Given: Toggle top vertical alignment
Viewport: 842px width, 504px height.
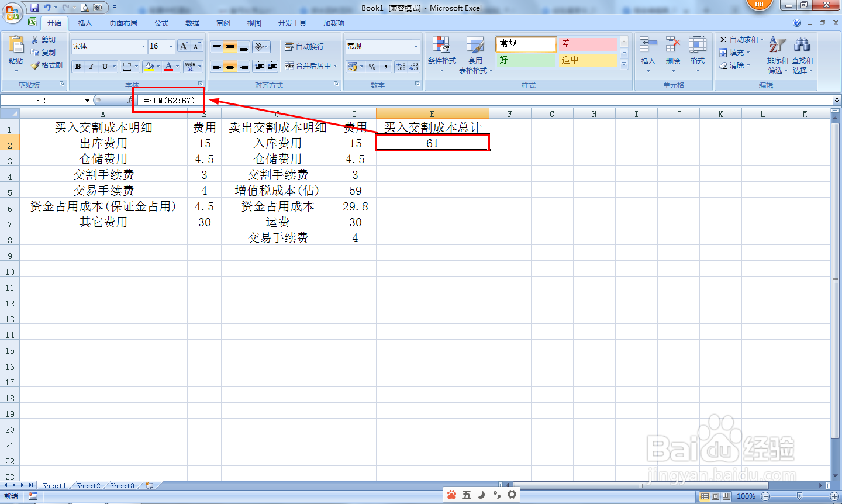Looking at the screenshot, I should click(217, 46).
